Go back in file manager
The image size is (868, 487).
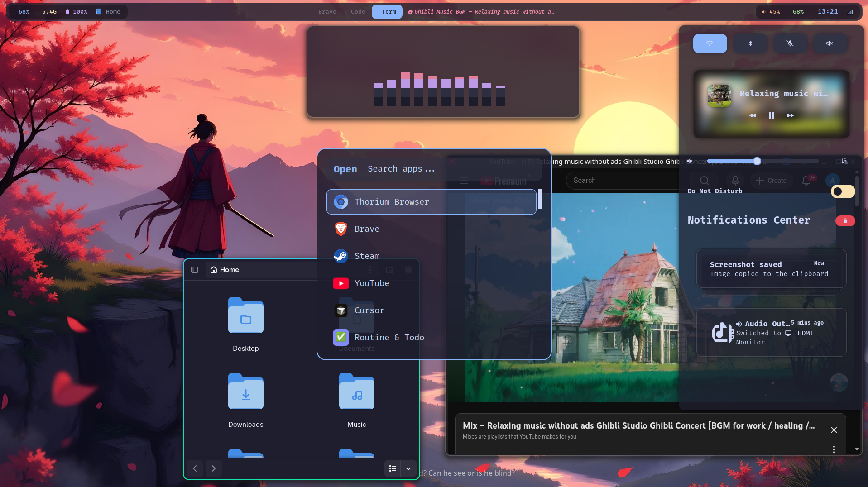point(195,468)
